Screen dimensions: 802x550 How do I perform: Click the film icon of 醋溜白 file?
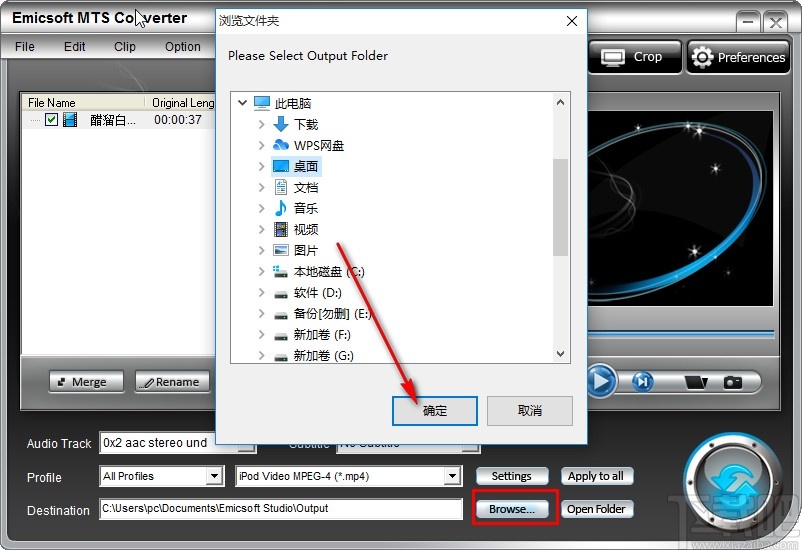pyautogui.click(x=70, y=120)
